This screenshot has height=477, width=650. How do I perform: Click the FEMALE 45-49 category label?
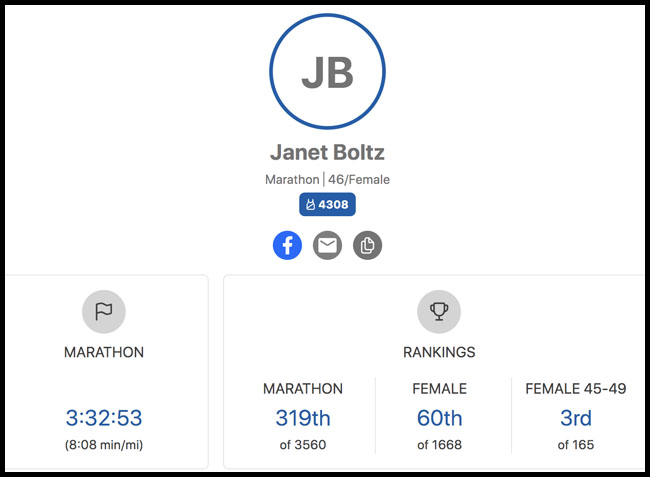click(x=575, y=388)
